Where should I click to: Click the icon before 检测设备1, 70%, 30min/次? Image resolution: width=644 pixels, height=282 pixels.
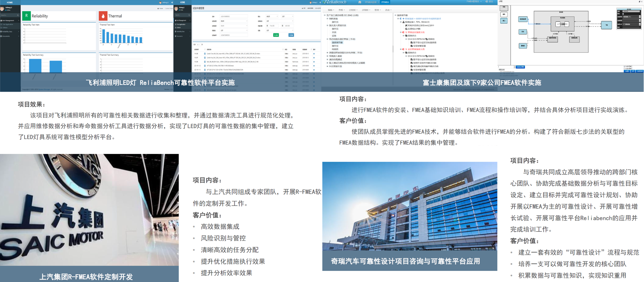coord(404,22)
